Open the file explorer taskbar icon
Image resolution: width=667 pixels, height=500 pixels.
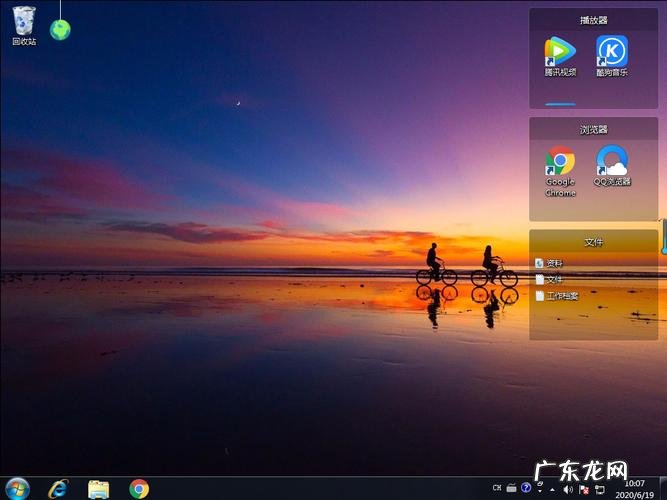(x=98, y=489)
